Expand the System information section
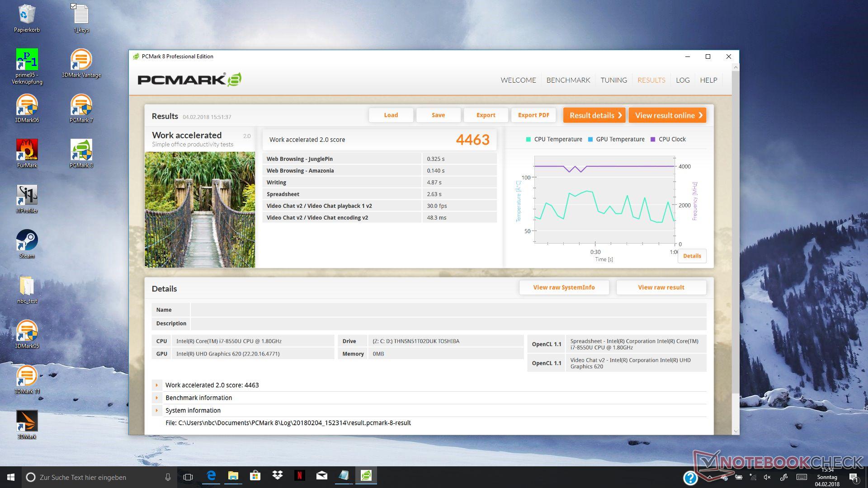This screenshot has height=488, width=868. tap(157, 411)
